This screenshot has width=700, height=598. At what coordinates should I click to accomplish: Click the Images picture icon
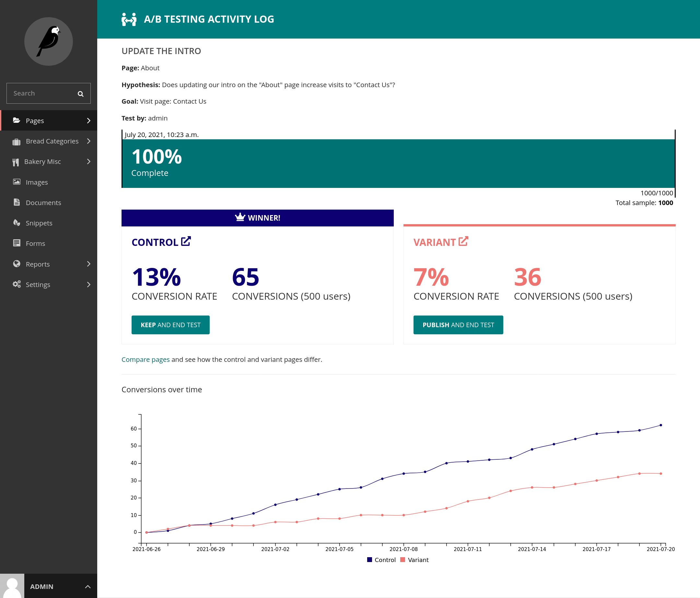[x=17, y=182]
